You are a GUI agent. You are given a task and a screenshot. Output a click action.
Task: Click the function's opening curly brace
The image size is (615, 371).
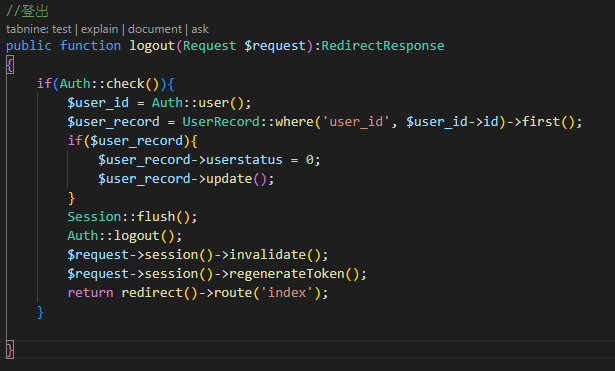tap(10, 65)
